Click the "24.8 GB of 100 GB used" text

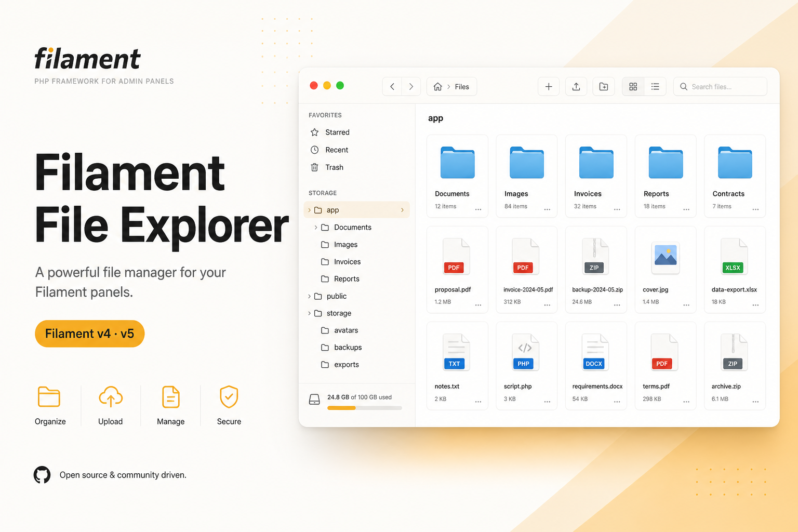click(360, 397)
